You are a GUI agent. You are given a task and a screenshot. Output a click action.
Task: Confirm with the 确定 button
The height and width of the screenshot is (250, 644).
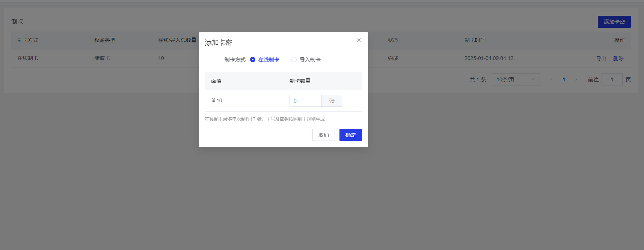350,135
